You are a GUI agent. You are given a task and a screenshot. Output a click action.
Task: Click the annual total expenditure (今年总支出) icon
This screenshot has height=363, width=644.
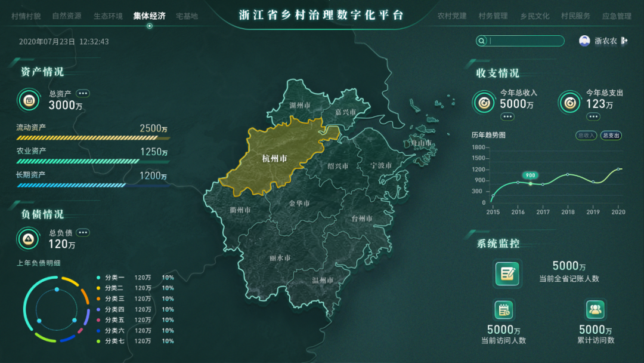pos(570,103)
